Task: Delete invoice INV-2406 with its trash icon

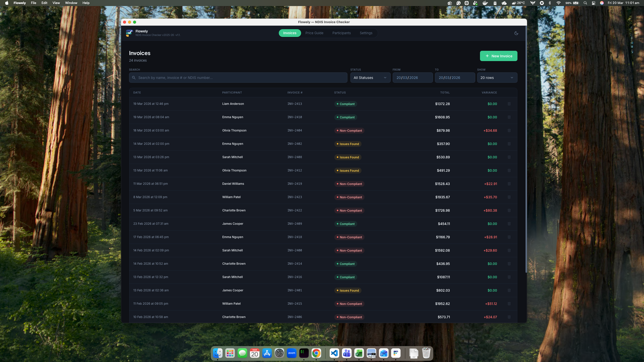Action: pos(509,317)
